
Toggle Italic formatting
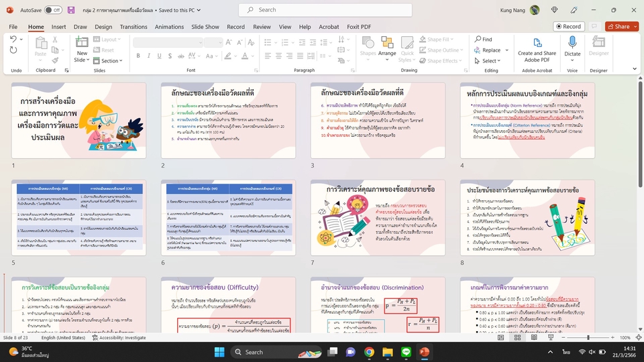coord(149,56)
